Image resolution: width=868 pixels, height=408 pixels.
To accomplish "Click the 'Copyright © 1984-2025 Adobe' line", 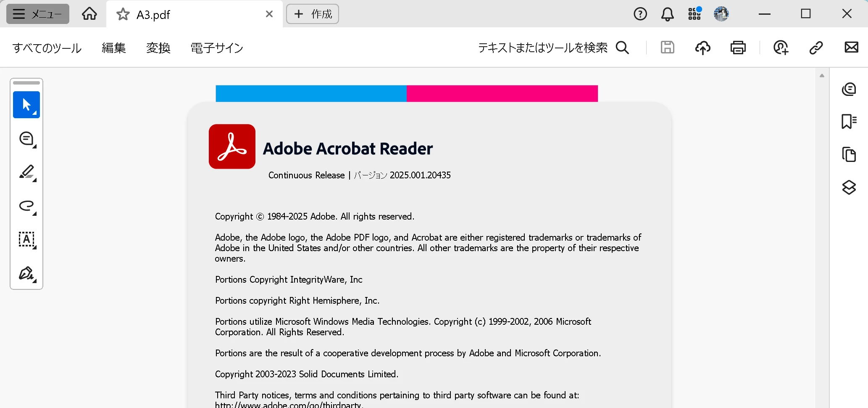I will pyautogui.click(x=315, y=216).
